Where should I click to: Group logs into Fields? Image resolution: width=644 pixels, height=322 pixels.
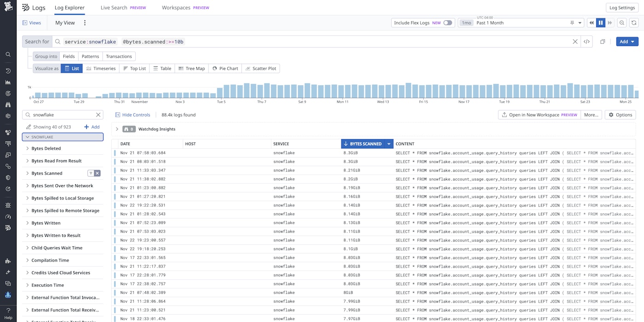[69, 56]
